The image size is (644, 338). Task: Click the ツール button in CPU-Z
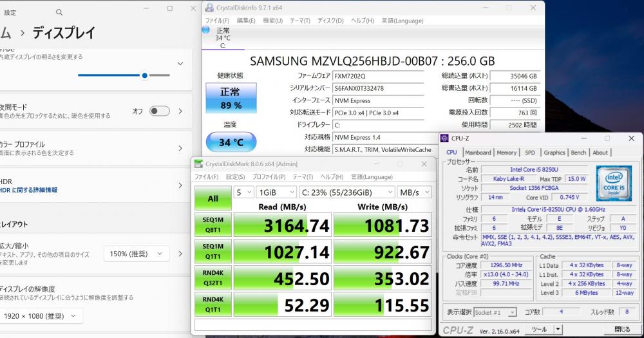coord(539,329)
